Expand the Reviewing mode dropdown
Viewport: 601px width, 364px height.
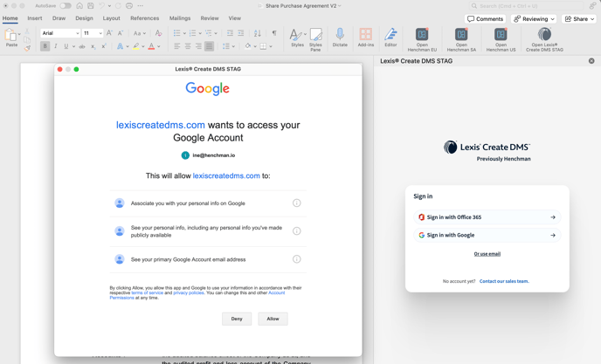(534, 18)
